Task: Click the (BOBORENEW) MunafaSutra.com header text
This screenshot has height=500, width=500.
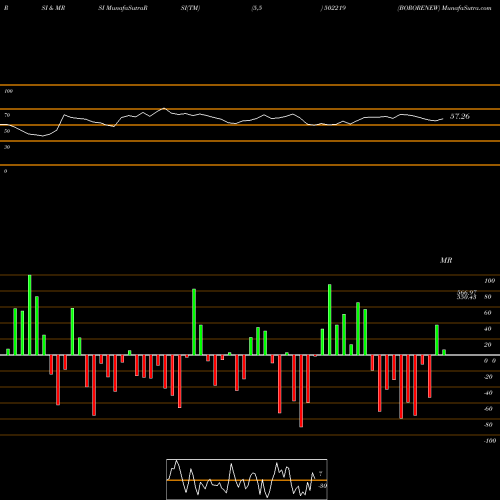Action: coord(444,8)
